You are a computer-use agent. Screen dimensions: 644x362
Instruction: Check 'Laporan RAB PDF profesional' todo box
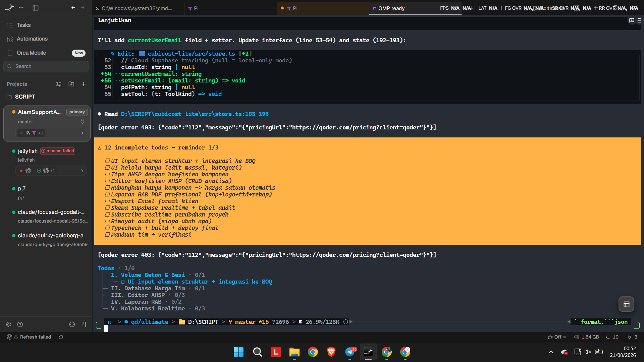[107, 194]
